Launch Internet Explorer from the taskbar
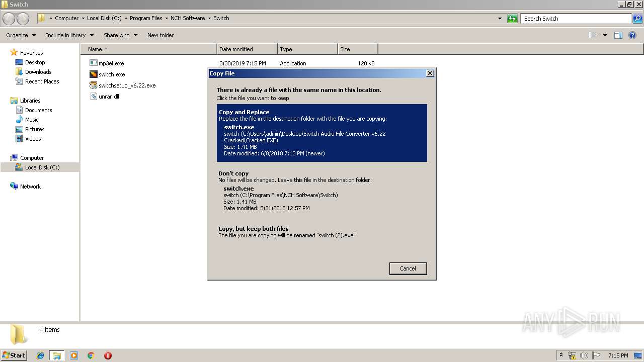644x362 pixels. (x=40, y=355)
